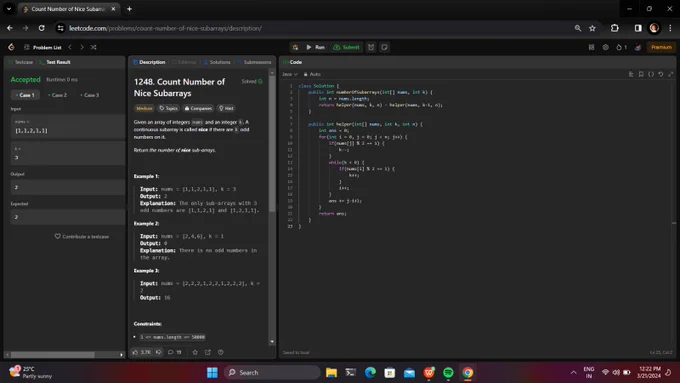680x383 pixels.
Task: Click the Medium difficulty label
Action: [144, 108]
